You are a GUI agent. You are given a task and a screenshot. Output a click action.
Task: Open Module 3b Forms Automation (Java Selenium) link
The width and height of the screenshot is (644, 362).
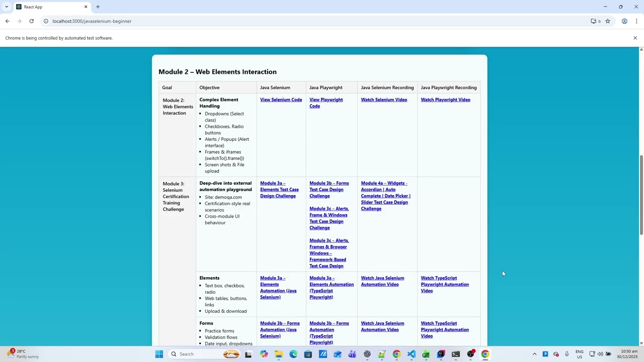[x=280, y=329]
